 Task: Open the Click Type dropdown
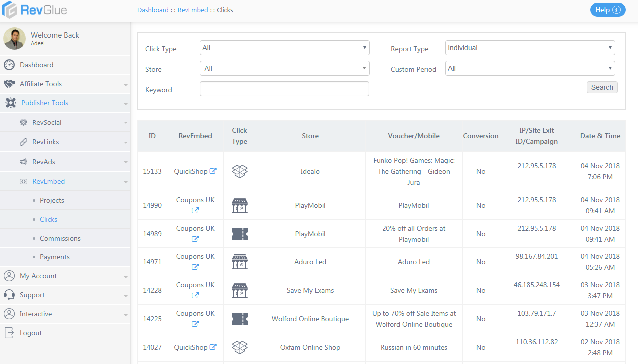point(284,48)
